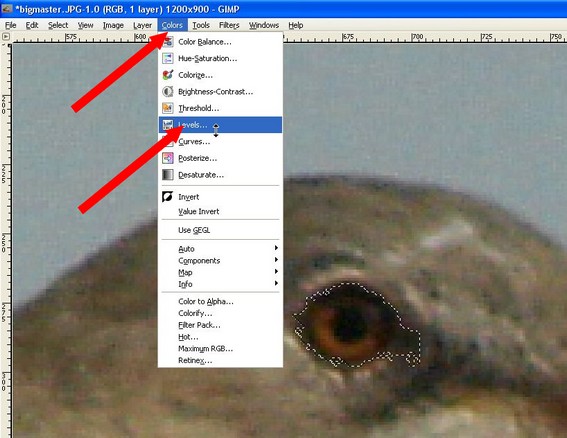Choose Retinex entry
567x438 pixels.
click(x=220, y=360)
